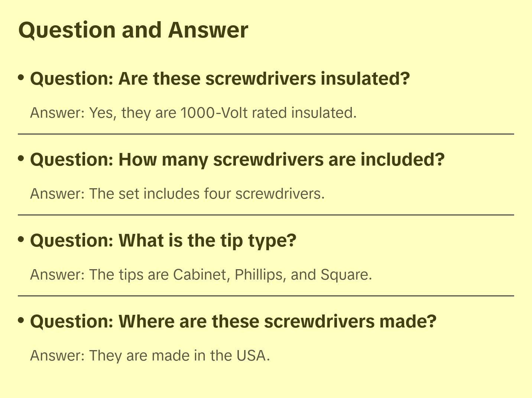532x398 pixels.
Task: Click the bullet before the tip type question
Action: point(21,239)
